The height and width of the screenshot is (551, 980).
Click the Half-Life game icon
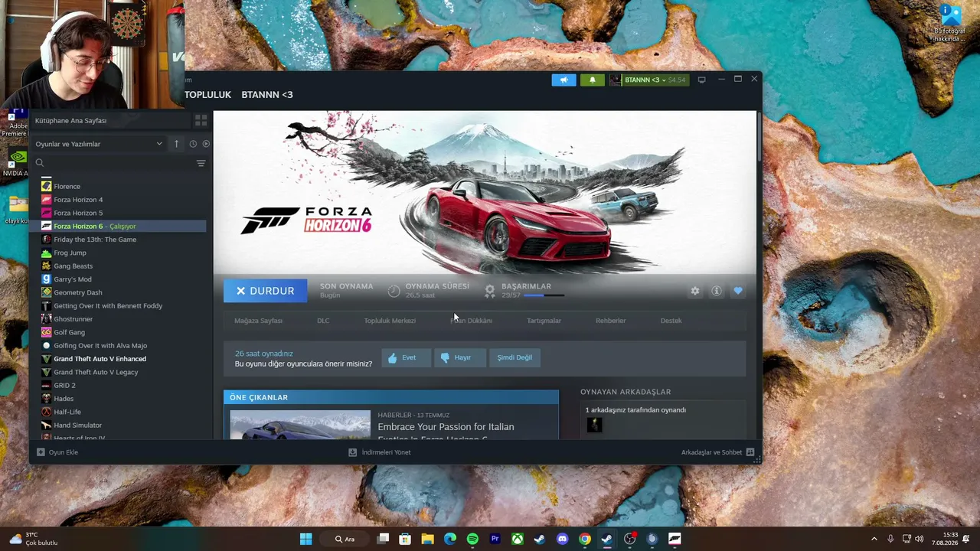tap(47, 412)
